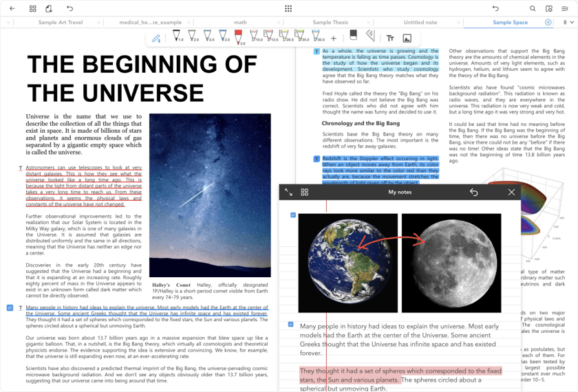The width and height of the screenshot is (578, 392).
Task: Open the nine-dot app grid menu
Action: (288, 8)
